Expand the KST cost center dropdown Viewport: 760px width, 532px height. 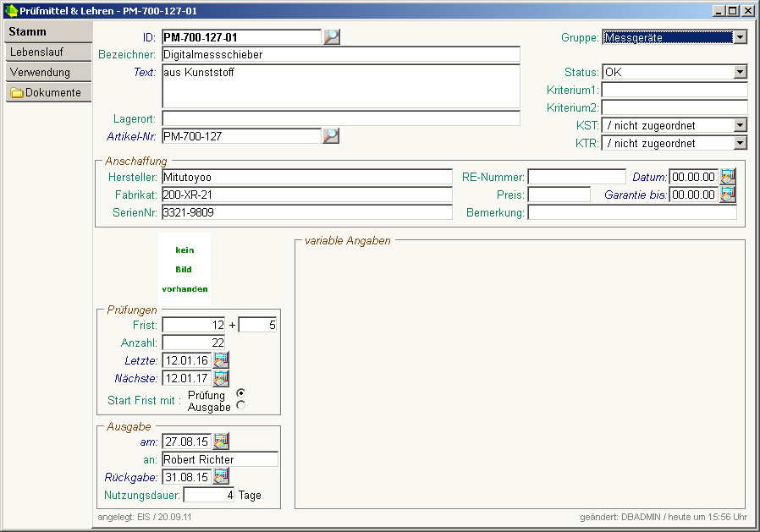(x=741, y=126)
